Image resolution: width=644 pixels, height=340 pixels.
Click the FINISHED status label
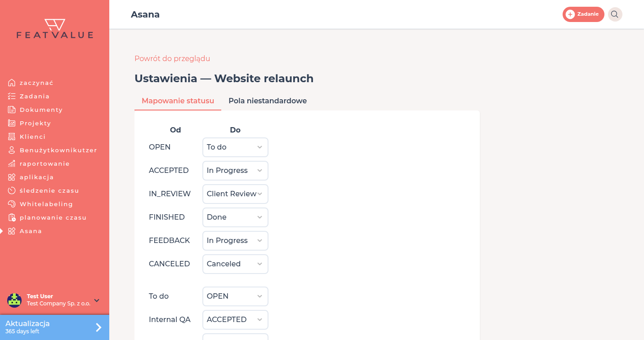tap(167, 217)
